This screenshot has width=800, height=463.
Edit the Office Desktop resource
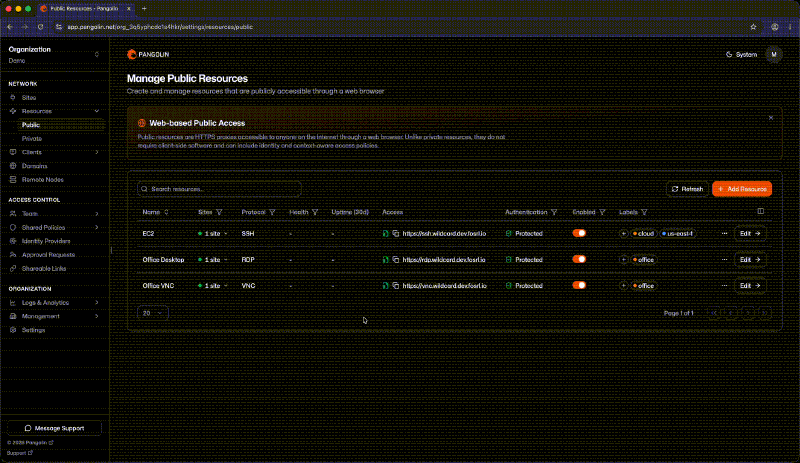tap(750, 260)
